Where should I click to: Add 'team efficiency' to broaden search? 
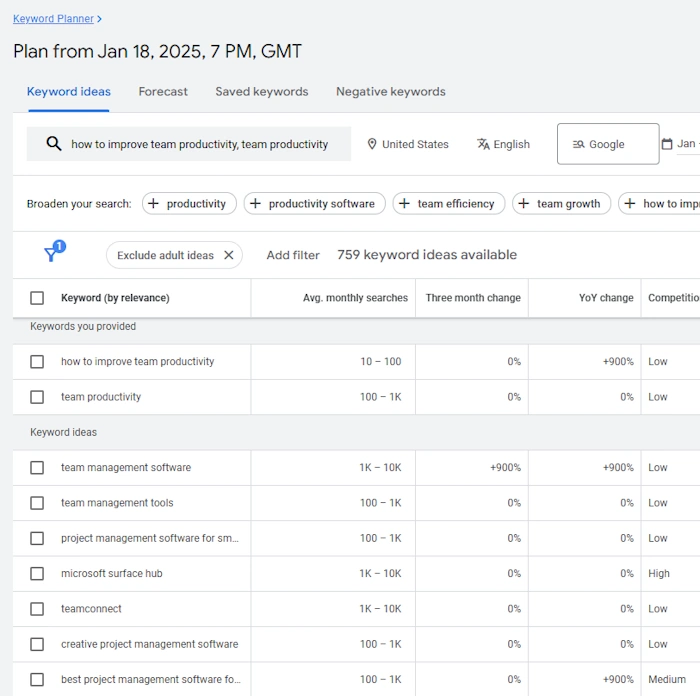coord(449,204)
